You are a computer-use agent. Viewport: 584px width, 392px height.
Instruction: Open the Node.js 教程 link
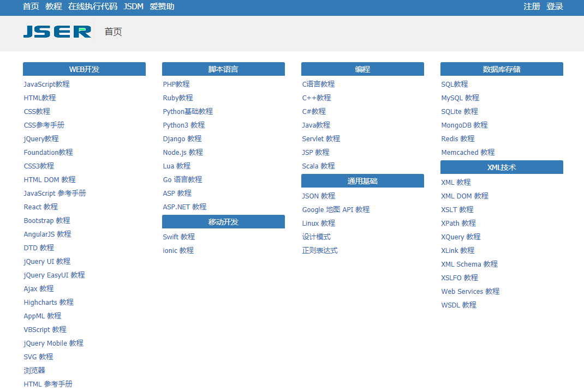coord(183,153)
